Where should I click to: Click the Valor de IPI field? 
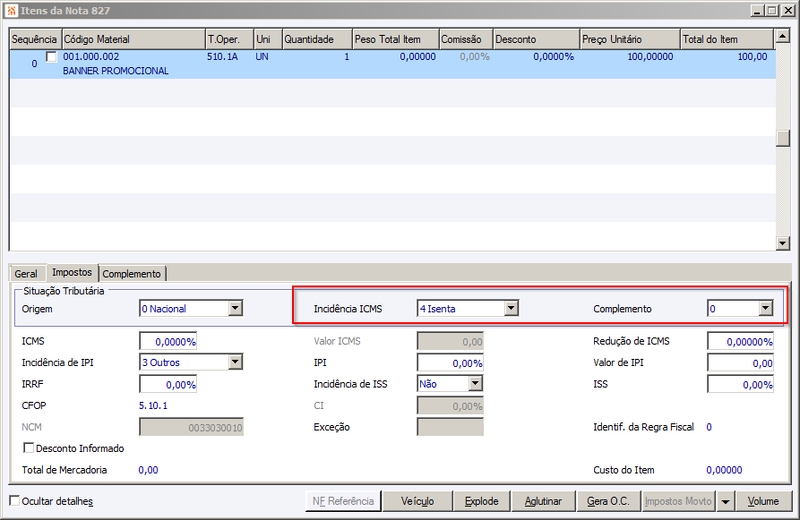[x=740, y=363]
